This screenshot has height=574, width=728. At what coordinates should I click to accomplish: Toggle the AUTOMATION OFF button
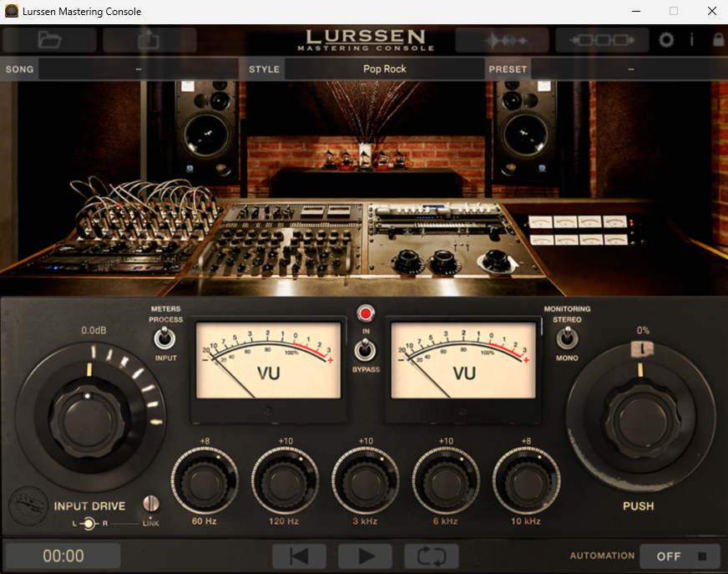[680, 556]
